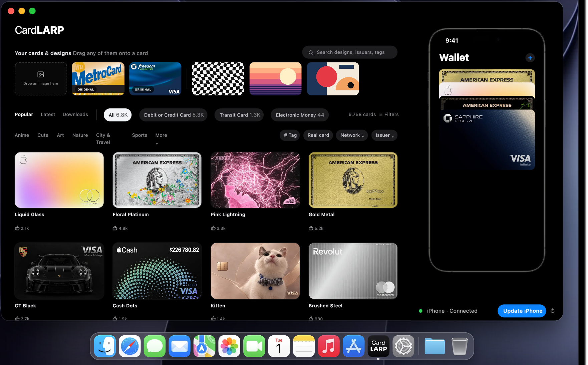Open the Mail app in dock
Screen dimensions: 588x365
(180, 346)
